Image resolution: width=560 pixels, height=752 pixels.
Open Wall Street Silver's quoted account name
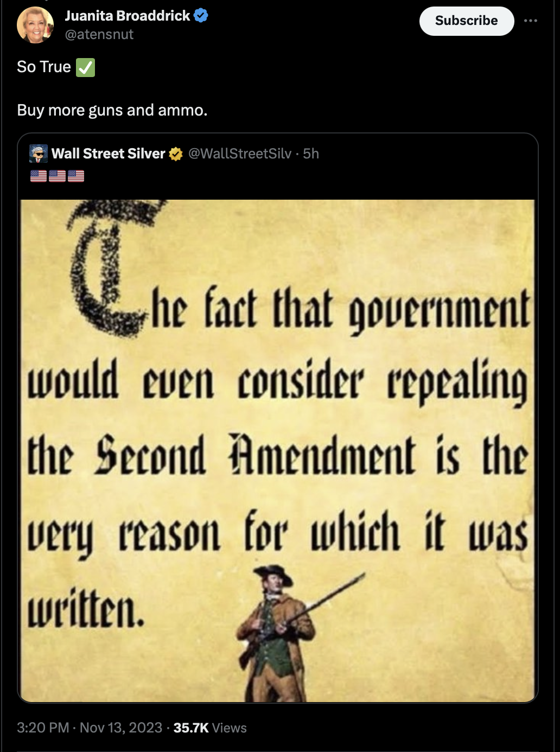click(108, 154)
